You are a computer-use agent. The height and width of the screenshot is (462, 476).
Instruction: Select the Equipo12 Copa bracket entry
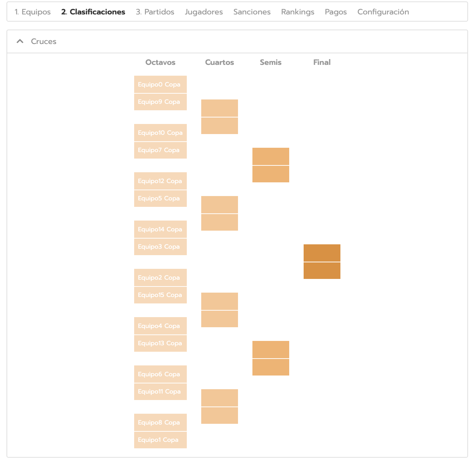(160, 181)
